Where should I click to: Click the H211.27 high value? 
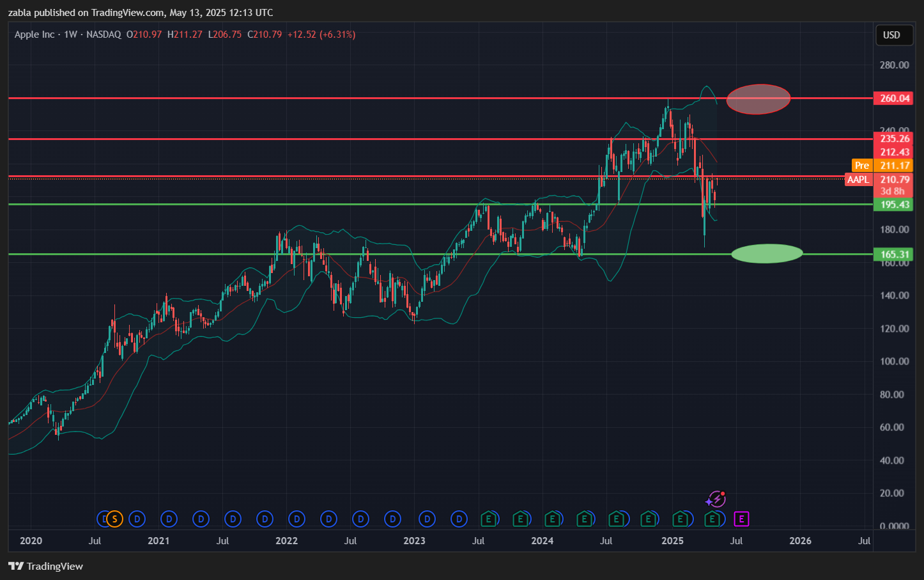click(x=185, y=35)
